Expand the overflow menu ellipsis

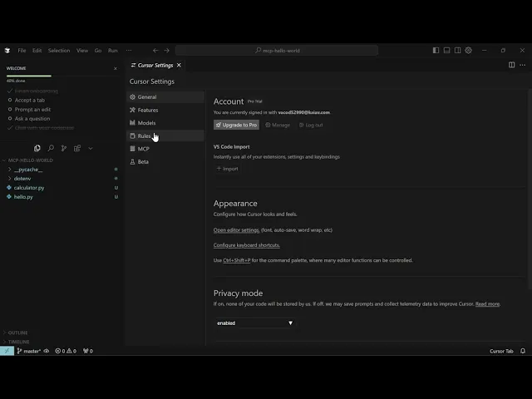pyautogui.click(x=129, y=51)
